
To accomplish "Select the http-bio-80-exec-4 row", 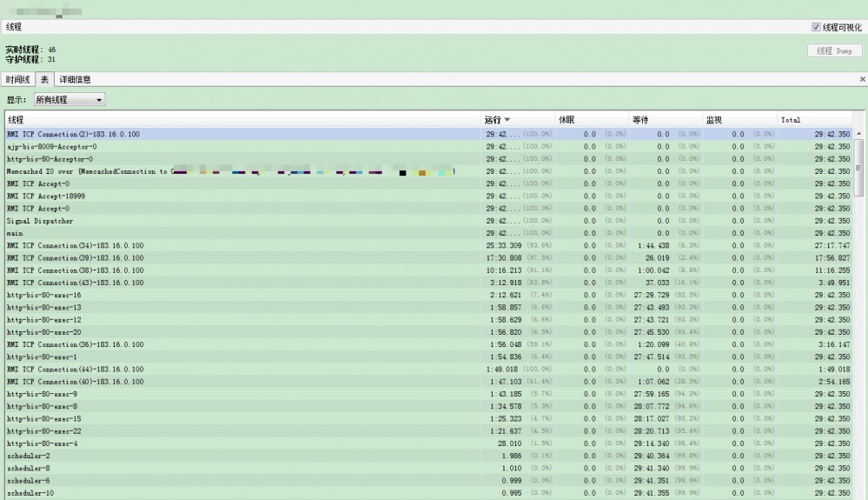I will (x=429, y=443).
